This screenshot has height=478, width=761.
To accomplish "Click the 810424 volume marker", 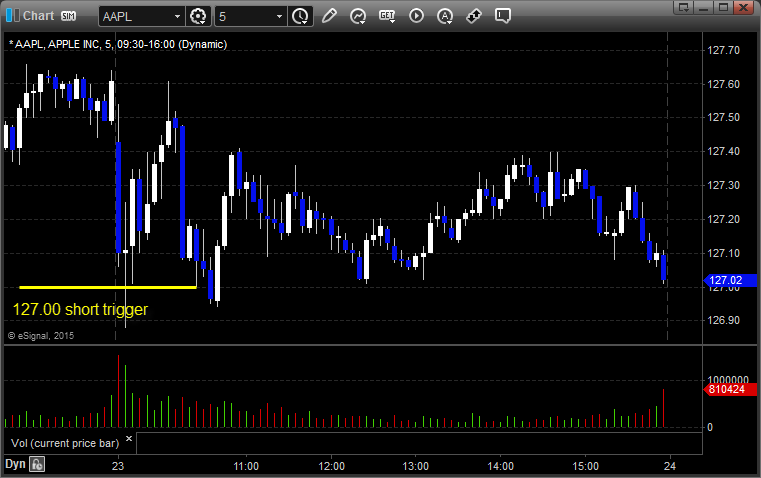I will [730, 389].
